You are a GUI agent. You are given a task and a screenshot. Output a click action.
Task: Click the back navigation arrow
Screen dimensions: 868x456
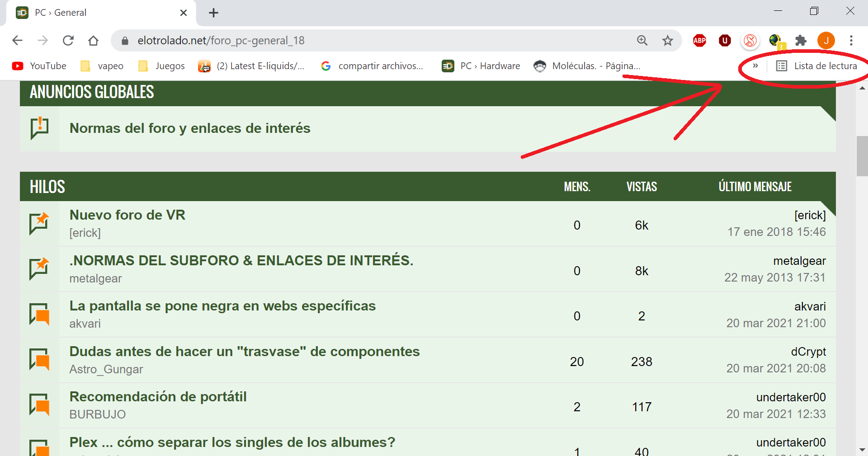[x=18, y=41]
